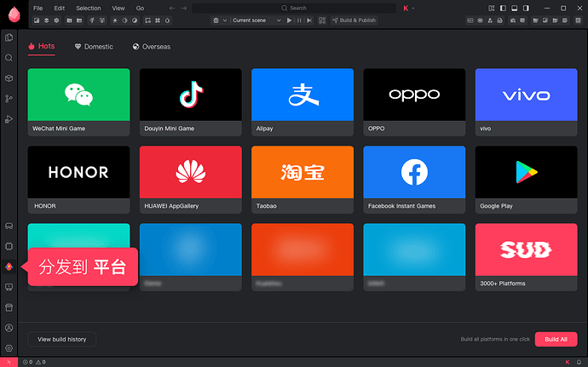
Task: Open the publish platforms icon in the sidebar
Action: click(9, 267)
